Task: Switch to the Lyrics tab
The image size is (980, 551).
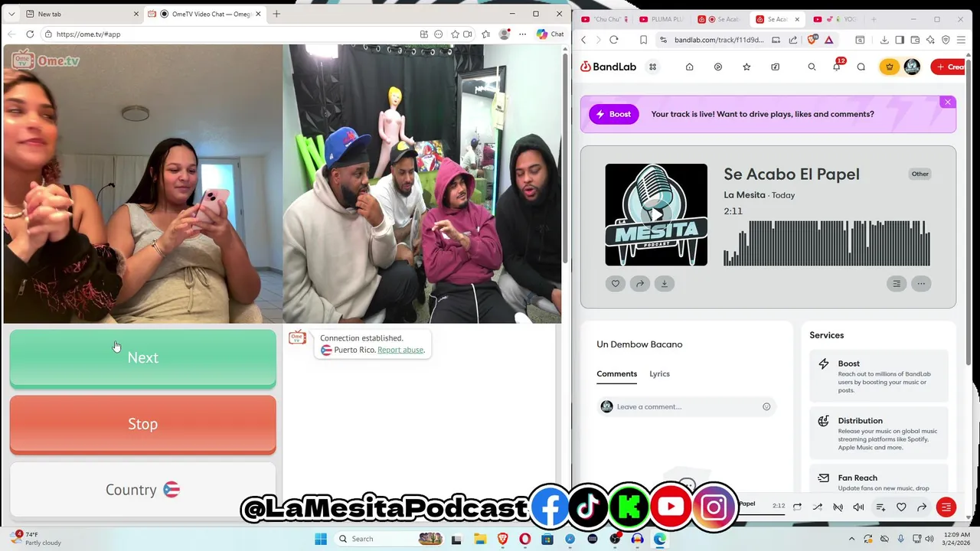Action: [x=659, y=374]
